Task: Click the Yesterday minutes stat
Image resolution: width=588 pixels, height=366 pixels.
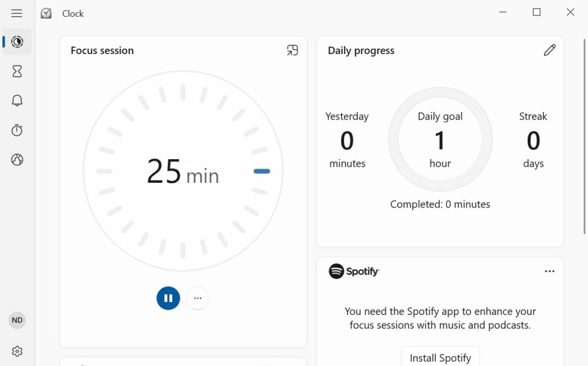Action: click(x=347, y=140)
